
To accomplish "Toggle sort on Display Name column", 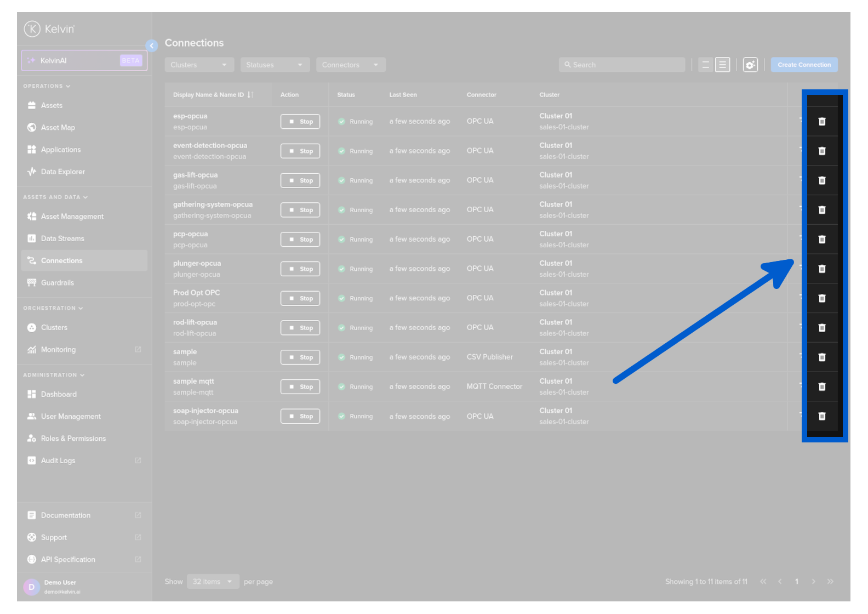I will pyautogui.click(x=250, y=95).
